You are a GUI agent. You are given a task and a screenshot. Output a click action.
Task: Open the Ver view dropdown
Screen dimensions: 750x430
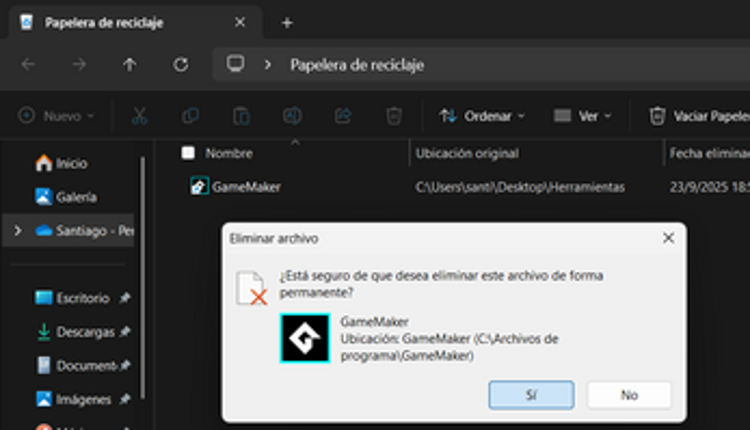tap(582, 116)
